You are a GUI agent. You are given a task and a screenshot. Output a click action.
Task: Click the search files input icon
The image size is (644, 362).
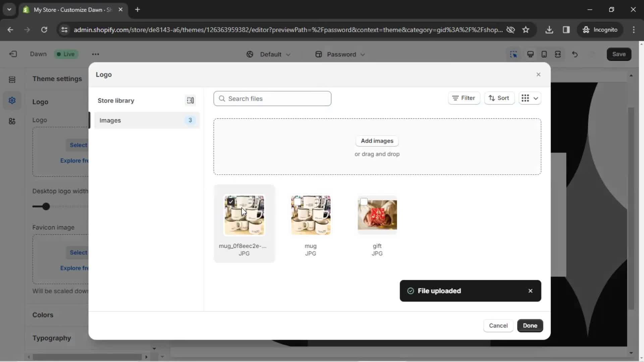click(x=222, y=98)
